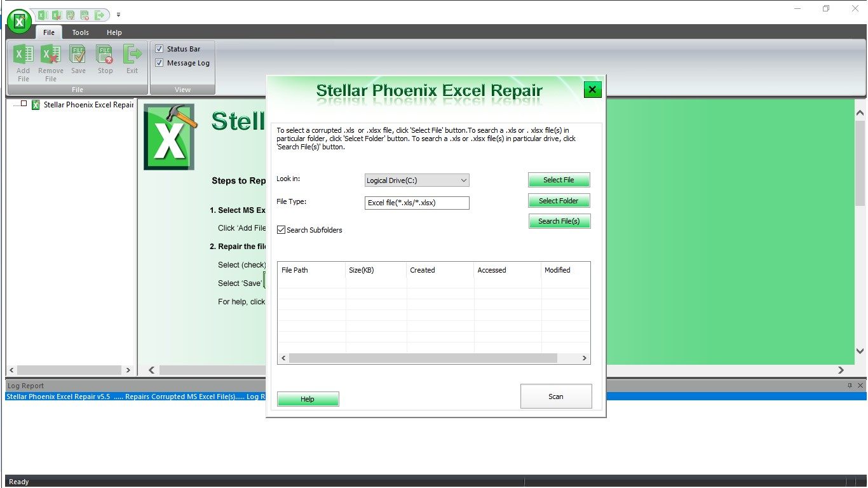Click the Remove File ribbon button
This screenshot has width=868, height=488.
[x=51, y=63]
